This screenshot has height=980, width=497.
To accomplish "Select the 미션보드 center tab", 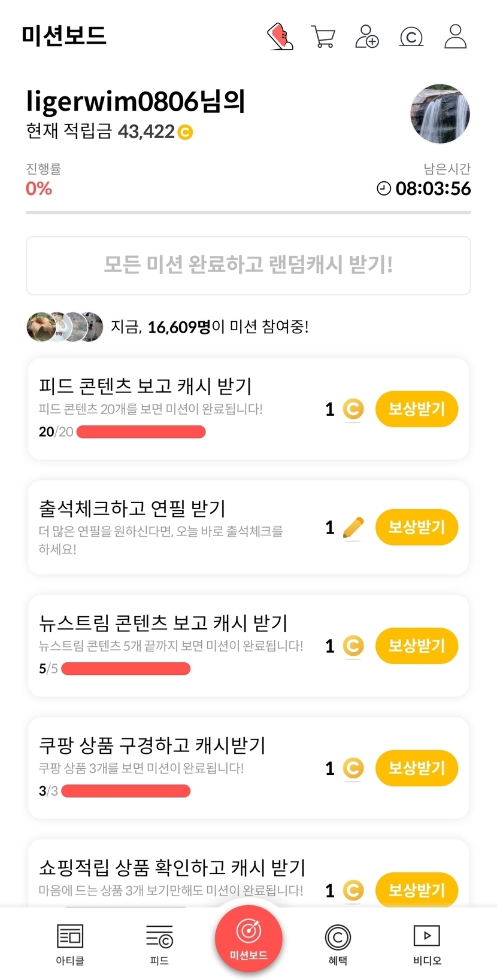I will click(249, 938).
